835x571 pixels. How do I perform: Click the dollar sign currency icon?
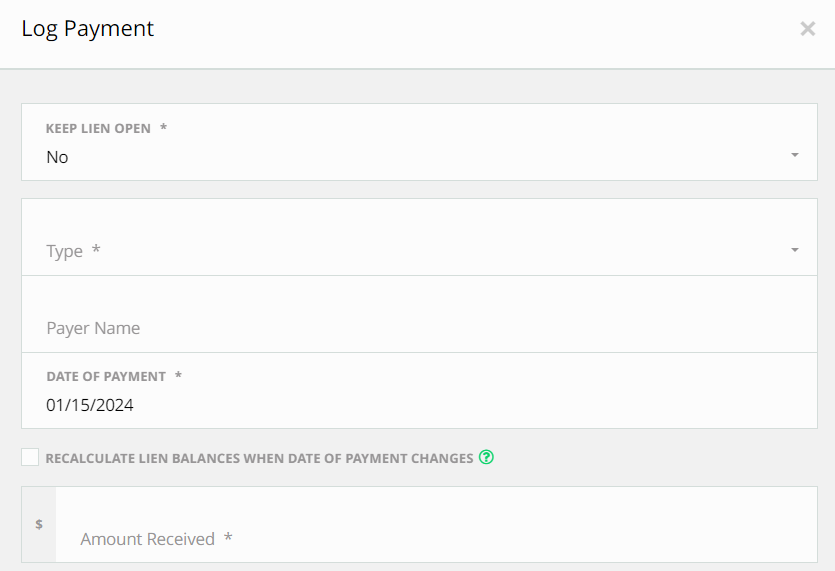point(39,524)
